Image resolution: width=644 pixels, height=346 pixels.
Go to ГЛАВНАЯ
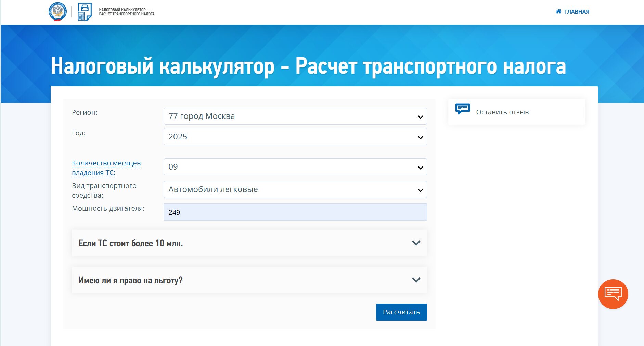(576, 11)
